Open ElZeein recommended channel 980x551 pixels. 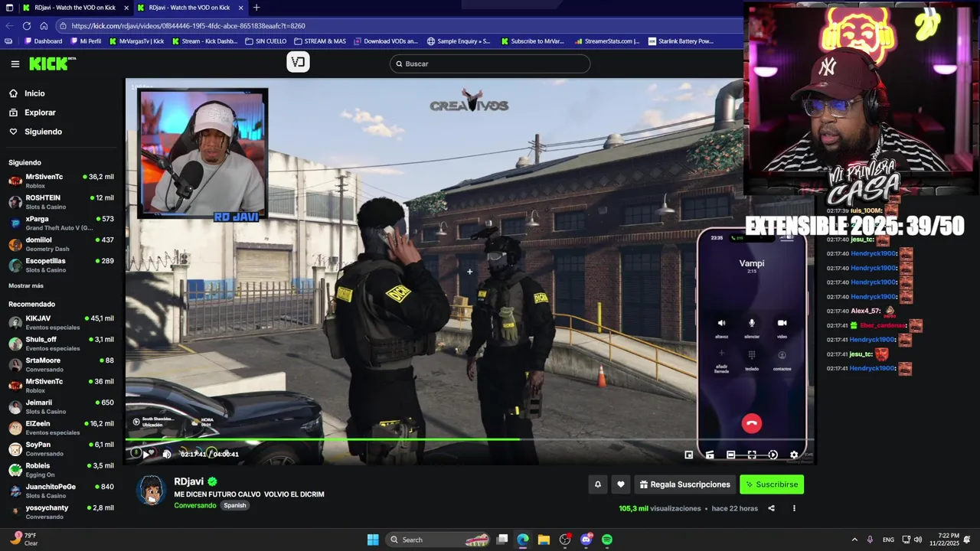(x=61, y=428)
